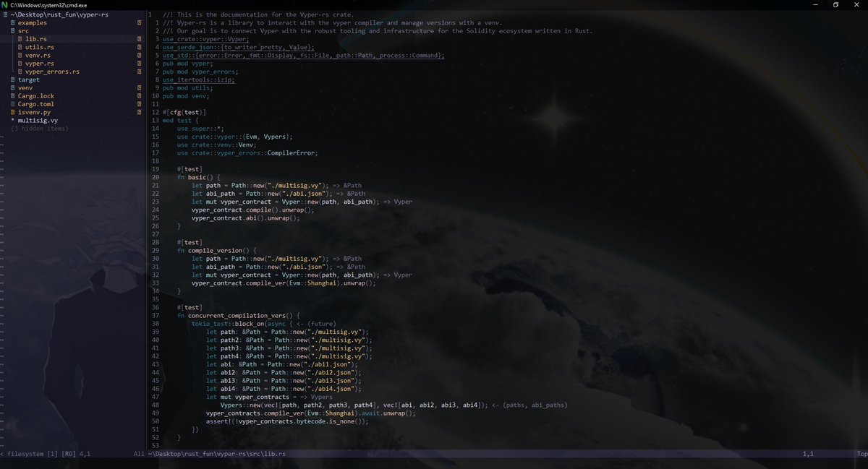The width and height of the screenshot is (868, 469).
Task: Expand the venv folder via its folder icon
Action: tap(13, 88)
